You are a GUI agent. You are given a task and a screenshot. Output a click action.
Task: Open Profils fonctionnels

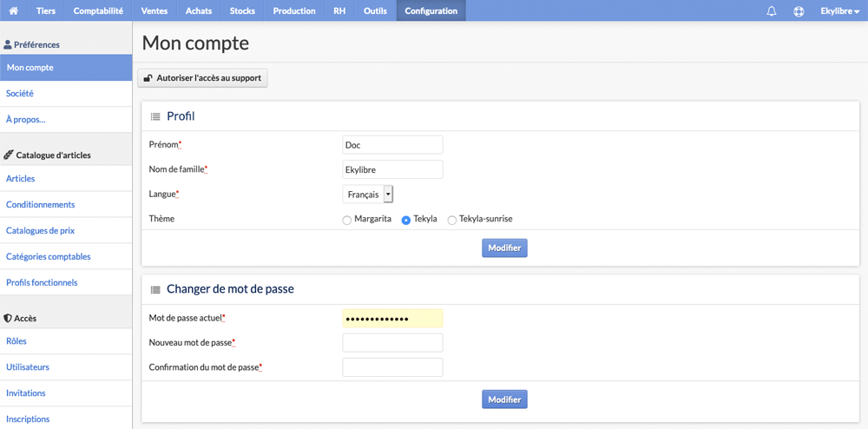coord(66,282)
